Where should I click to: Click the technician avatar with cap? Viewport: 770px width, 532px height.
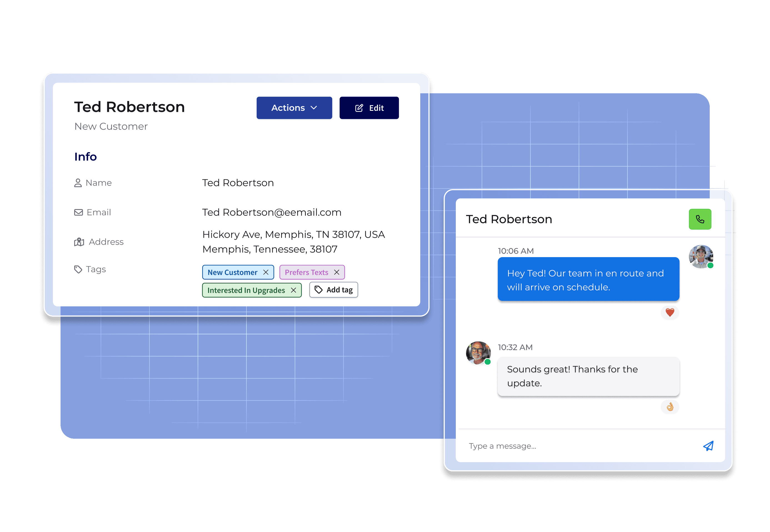(701, 256)
